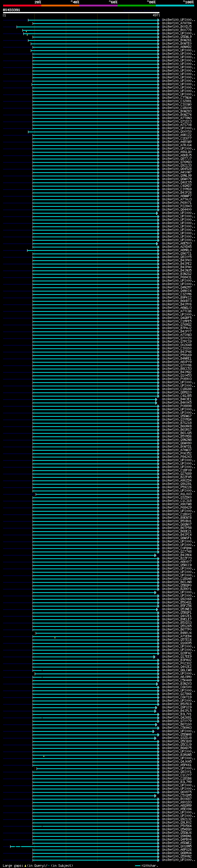Click the UniRef100_P59226 hit name

point(176,487)
